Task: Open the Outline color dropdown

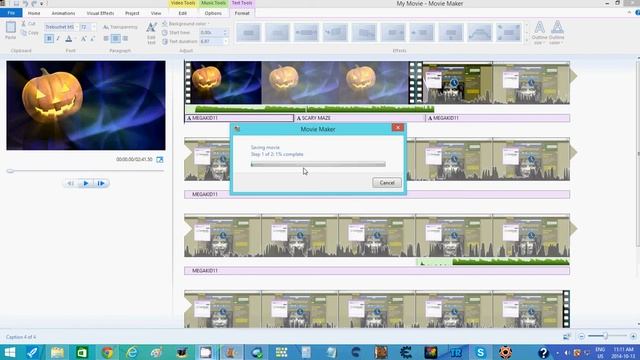Action: point(557,33)
